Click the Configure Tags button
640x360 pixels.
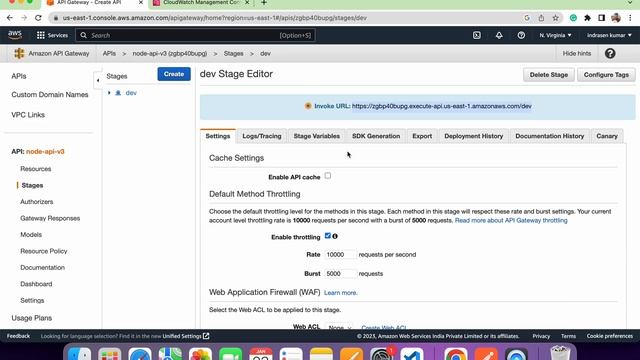pyautogui.click(x=606, y=75)
